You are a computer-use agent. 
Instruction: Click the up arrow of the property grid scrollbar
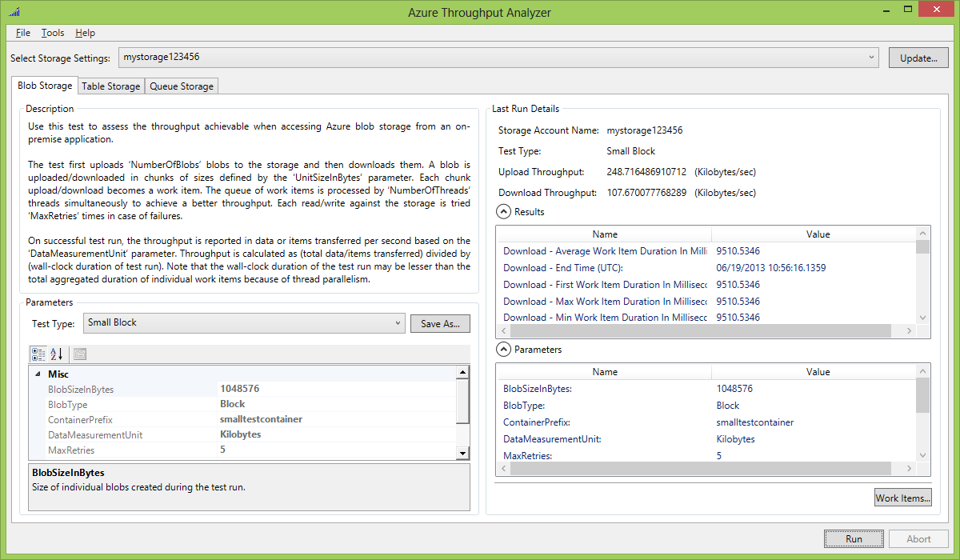462,372
